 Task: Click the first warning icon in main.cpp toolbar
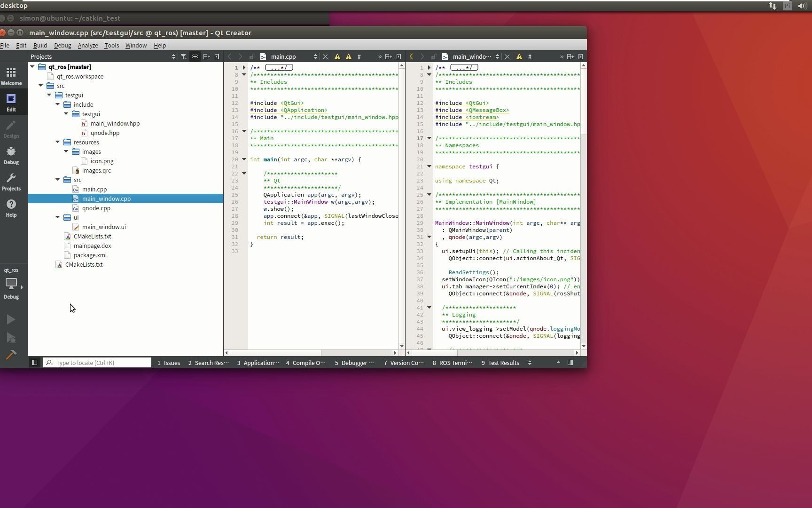(x=337, y=56)
